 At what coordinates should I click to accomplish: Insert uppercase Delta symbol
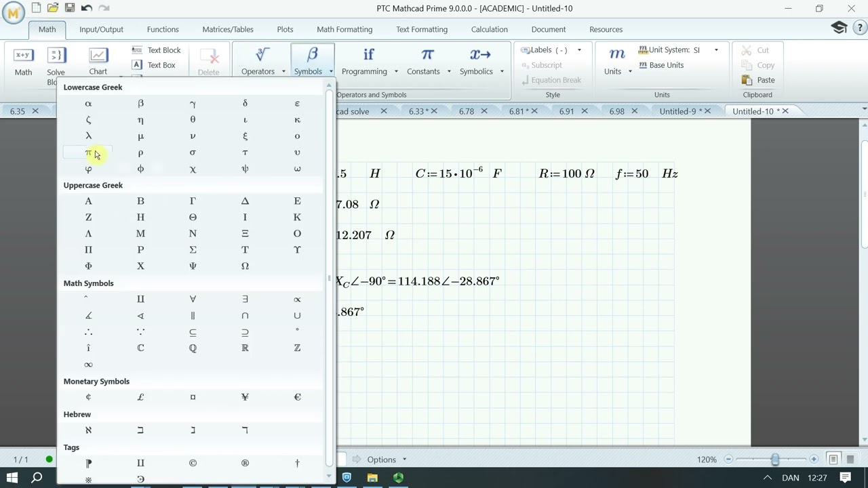click(245, 201)
